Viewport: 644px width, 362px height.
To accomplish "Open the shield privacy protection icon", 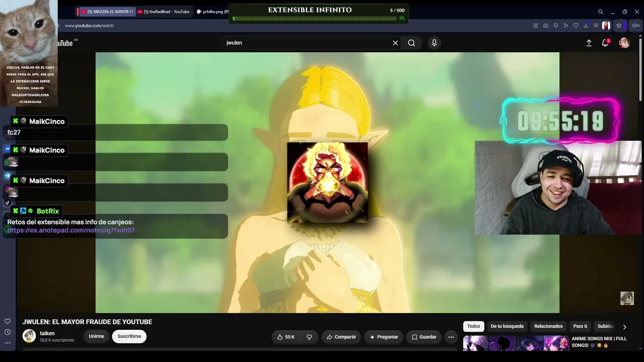I will pos(556,26).
